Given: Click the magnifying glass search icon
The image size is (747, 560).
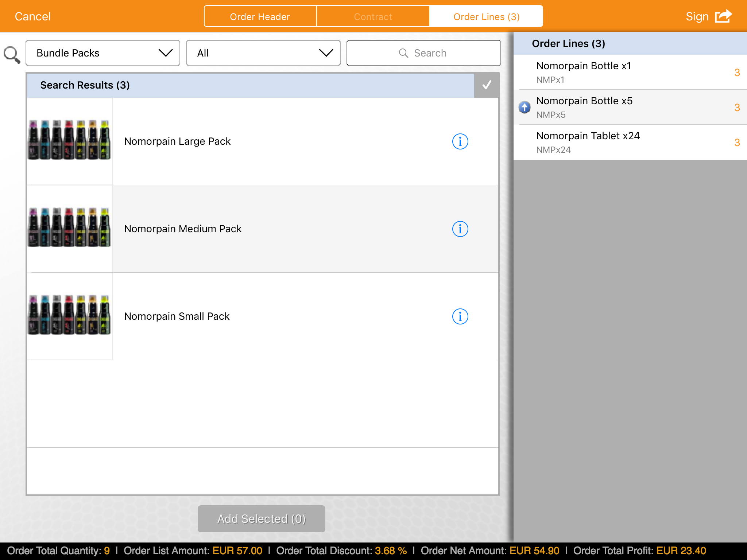Looking at the screenshot, I should [12, 55].
